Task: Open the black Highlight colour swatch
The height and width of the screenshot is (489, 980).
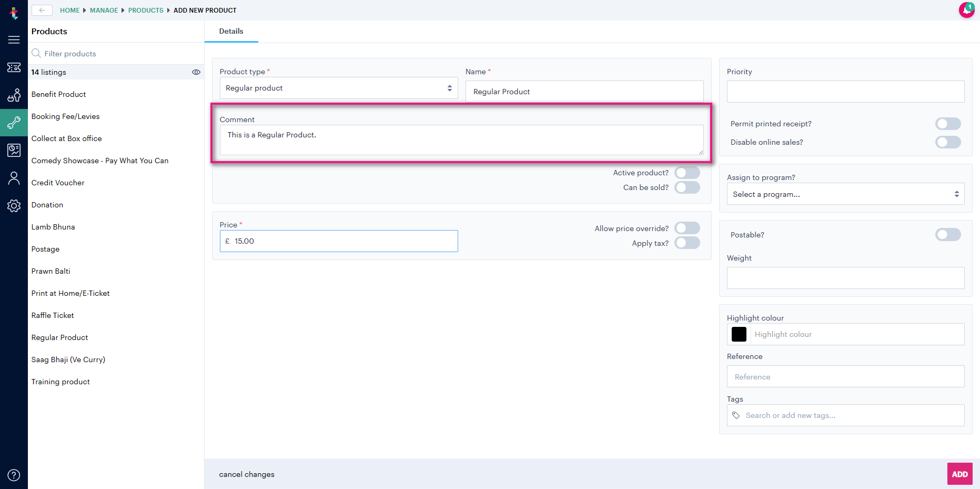Action: 739,334
